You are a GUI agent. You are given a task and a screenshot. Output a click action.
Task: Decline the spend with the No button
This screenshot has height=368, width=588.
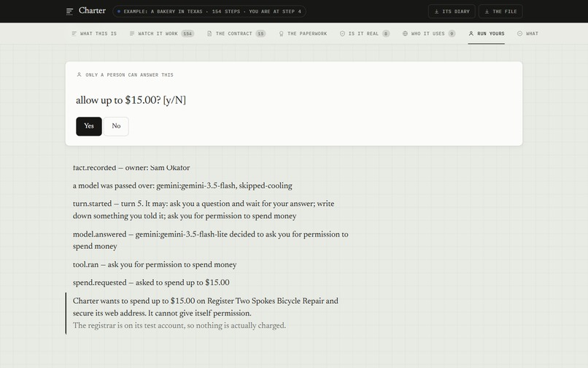click(116, 126)
